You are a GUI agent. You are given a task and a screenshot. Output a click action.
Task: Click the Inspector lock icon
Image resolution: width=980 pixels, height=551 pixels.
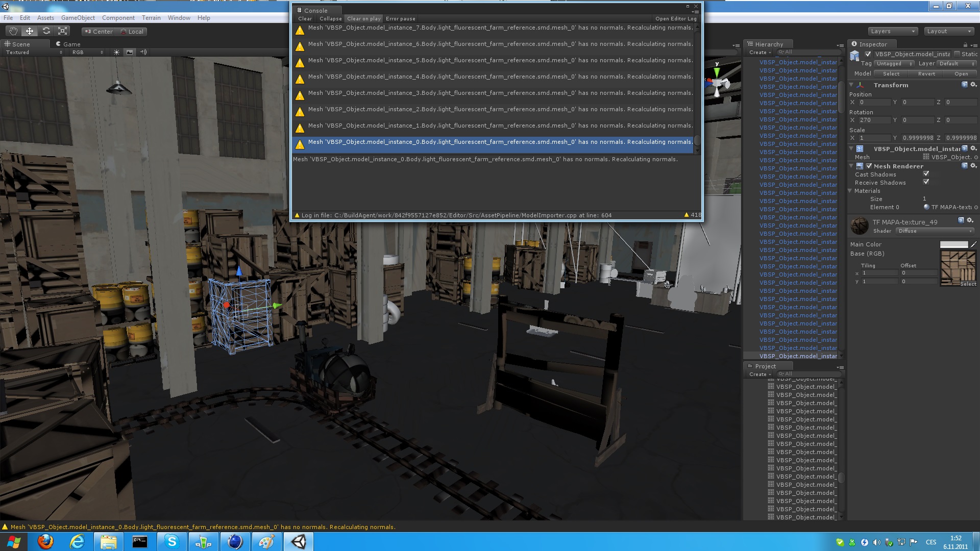[965, 44]
